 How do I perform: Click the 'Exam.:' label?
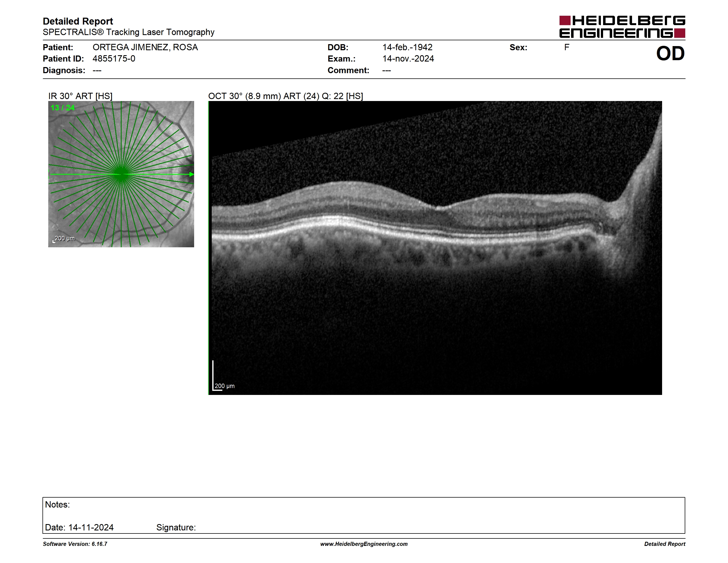coord(342,59)
